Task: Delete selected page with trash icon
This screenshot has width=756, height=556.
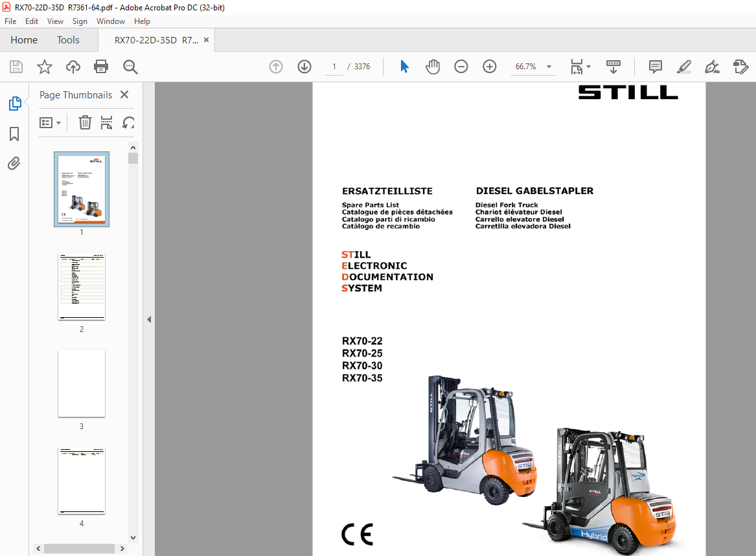Action: tap(85, 122)
